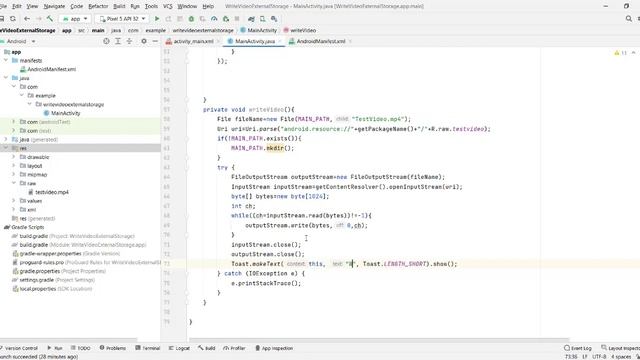Click the Make Project hammer icon
Screen dimensions: 640x360
click(50, 19)
